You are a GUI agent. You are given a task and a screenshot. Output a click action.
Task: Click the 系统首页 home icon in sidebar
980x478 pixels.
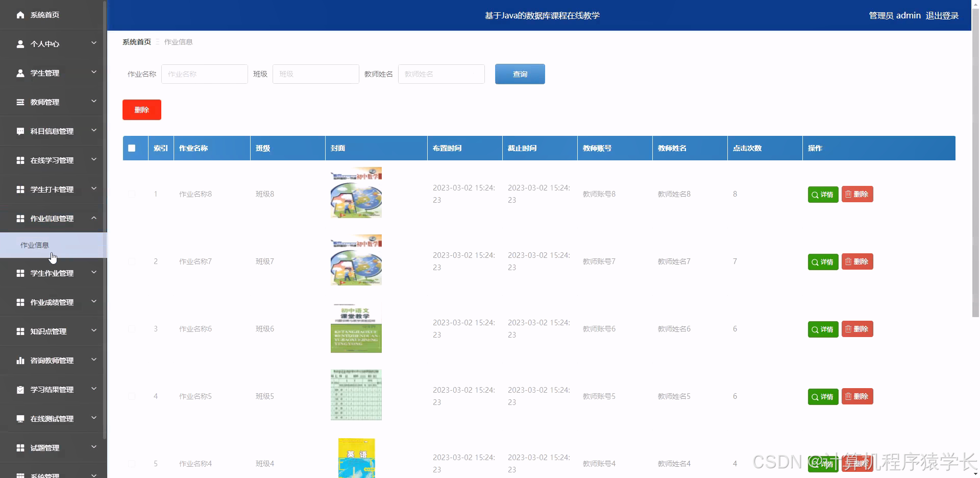[20, 15]
